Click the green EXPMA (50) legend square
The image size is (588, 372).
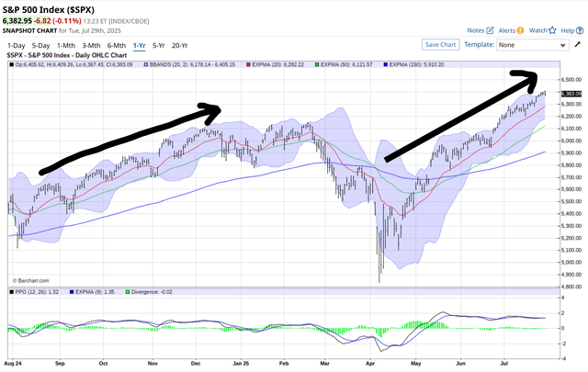(x=317, y=65)
